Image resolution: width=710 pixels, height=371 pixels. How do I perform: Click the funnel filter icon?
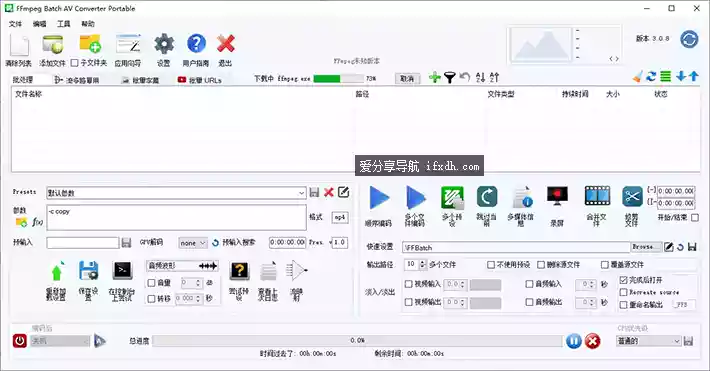pos(449,77)
